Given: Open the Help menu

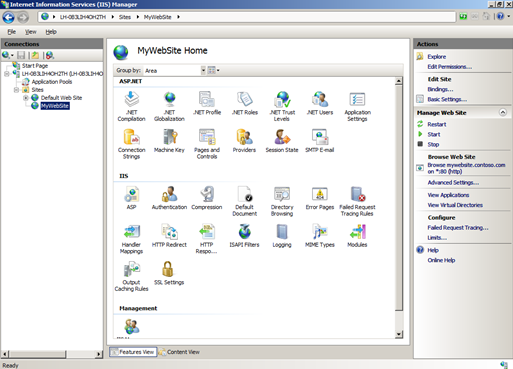Looking at the screenshot, I should [x=51, y=32].
